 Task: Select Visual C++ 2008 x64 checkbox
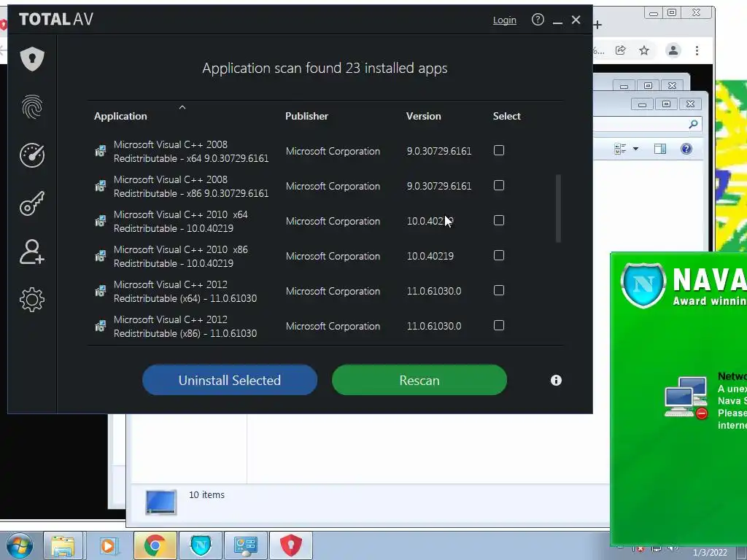(499, 150)
